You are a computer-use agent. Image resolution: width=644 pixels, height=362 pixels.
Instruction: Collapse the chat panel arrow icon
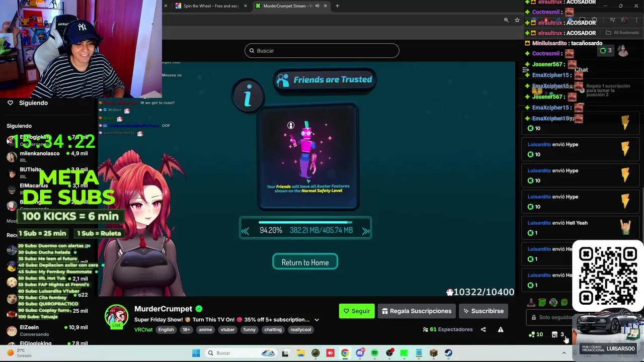[526, 70]
